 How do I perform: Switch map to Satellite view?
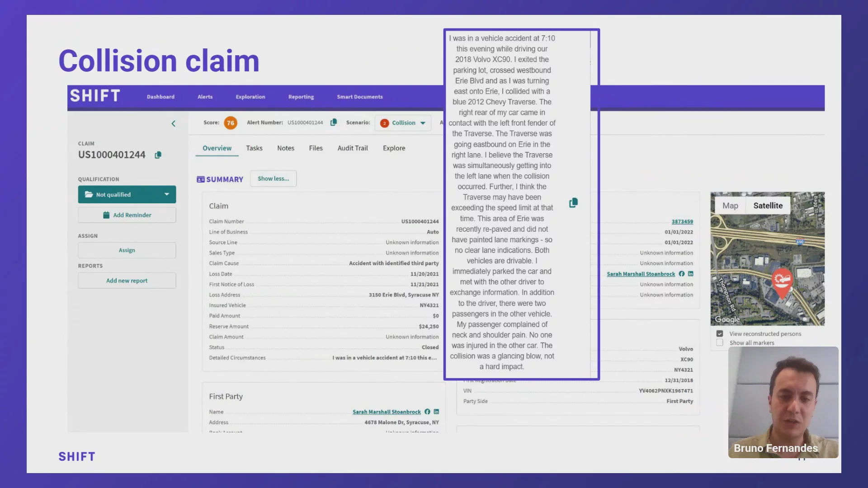pos(768,206)
